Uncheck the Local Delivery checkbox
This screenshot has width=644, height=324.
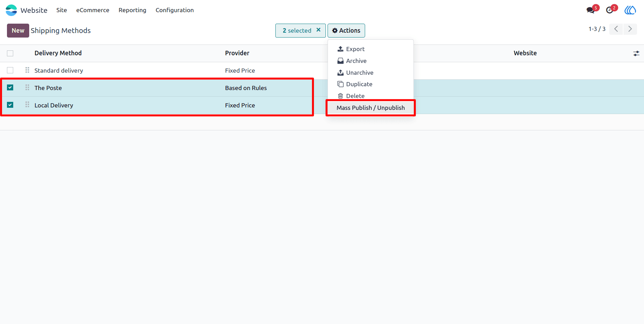click(x=10, y=105)
